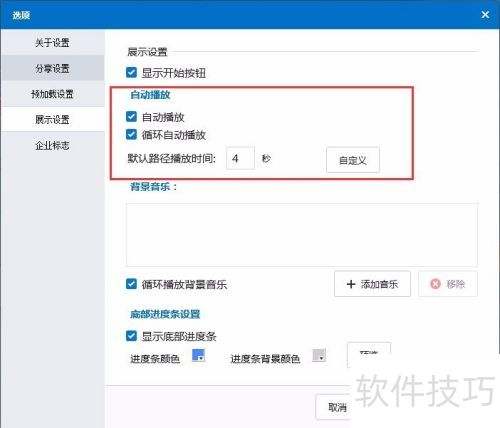Click the 自定义 button

pos(353,160)
